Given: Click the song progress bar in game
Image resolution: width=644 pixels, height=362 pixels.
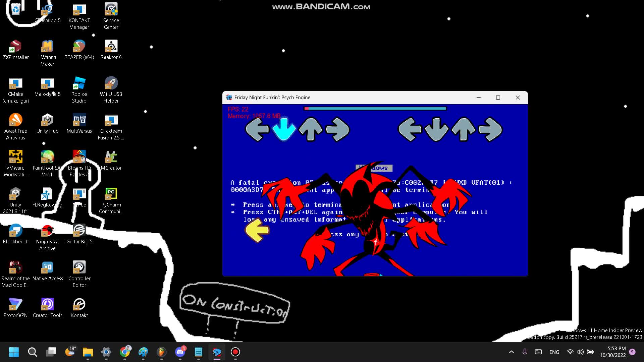Looking at the screenshot, I should [x=375, y=109].
